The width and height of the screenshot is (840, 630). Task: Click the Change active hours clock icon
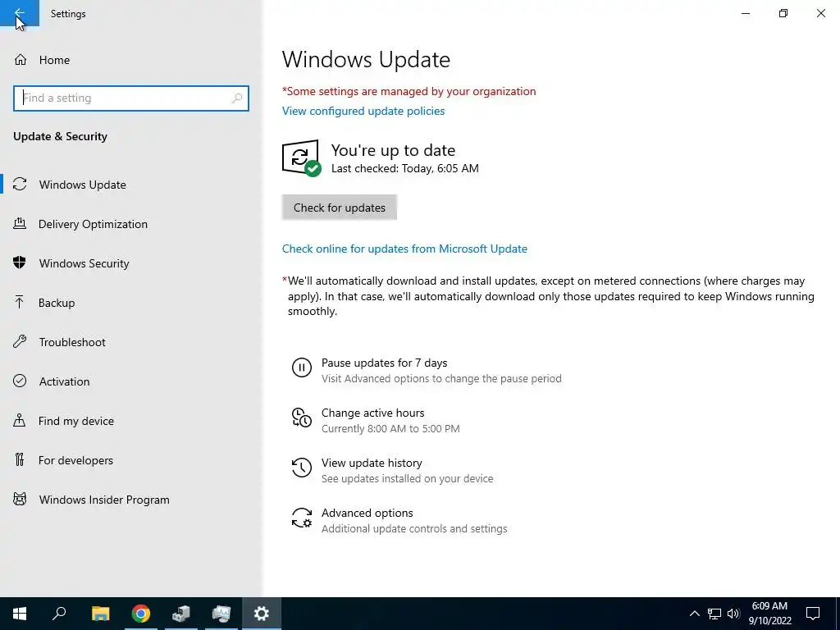pyautogui.click(x=302, y=418)
